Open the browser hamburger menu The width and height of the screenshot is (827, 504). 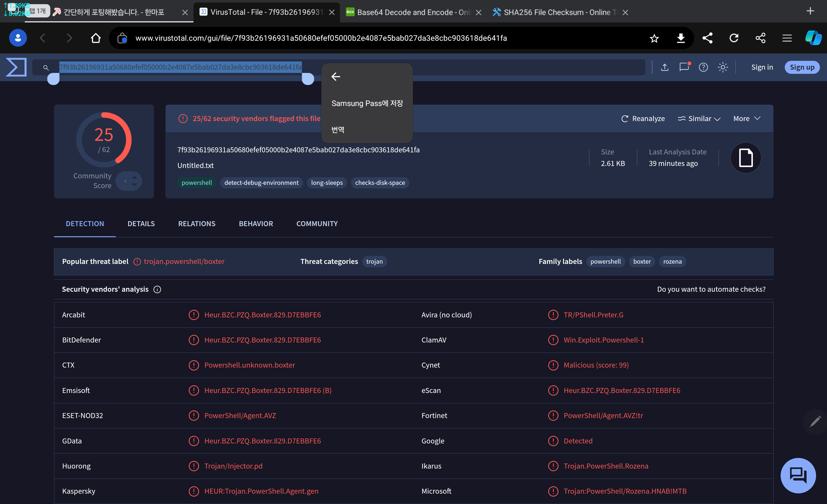pyautogui.click(x=787, y=38)
